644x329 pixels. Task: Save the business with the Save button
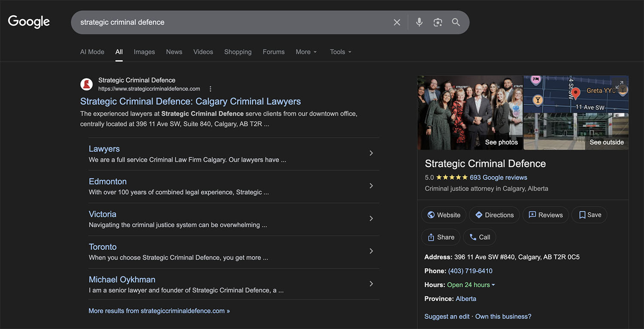pos(589,215)
